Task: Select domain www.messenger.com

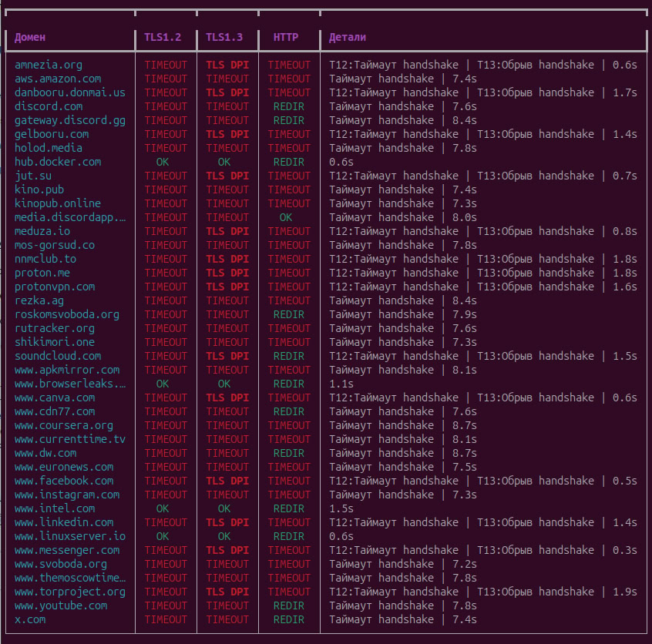Action: [x=67, y=550]
